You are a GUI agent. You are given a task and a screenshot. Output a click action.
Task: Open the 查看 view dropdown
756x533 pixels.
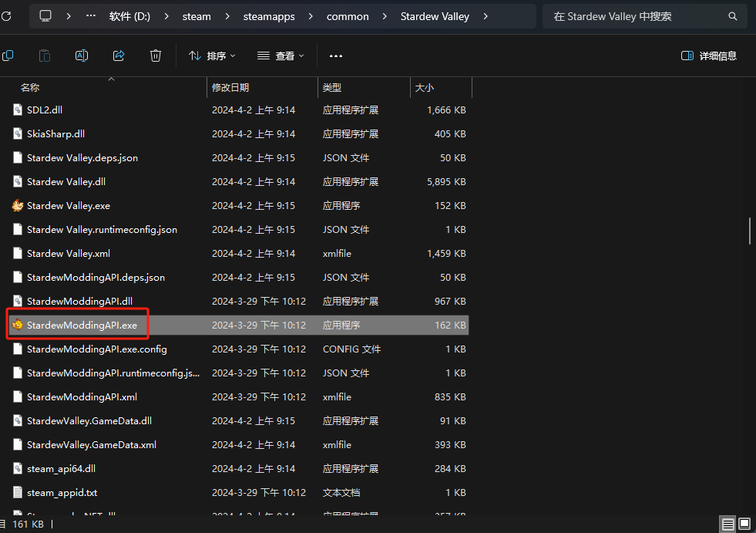(281, 56)
